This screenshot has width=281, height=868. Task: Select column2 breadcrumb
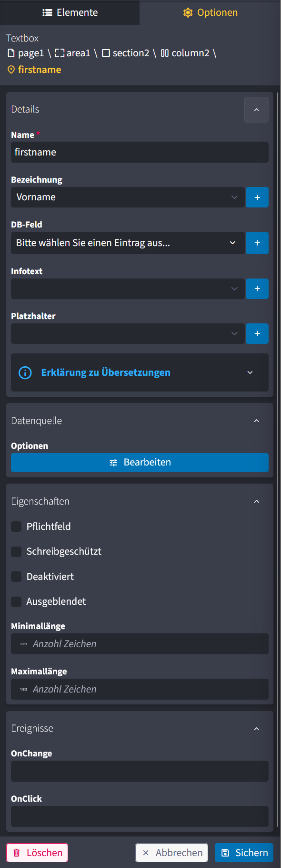click(185, 53)
